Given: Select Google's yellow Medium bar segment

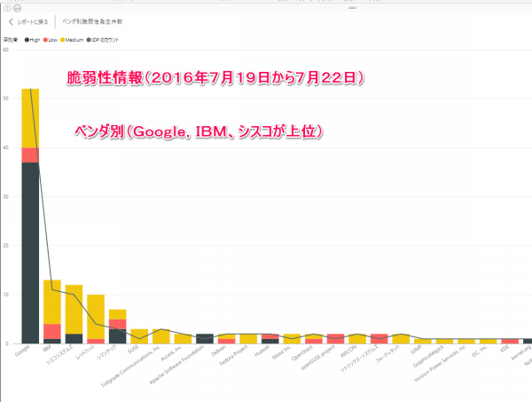Looking at the screenshot, I should click(x=30, y=119).
